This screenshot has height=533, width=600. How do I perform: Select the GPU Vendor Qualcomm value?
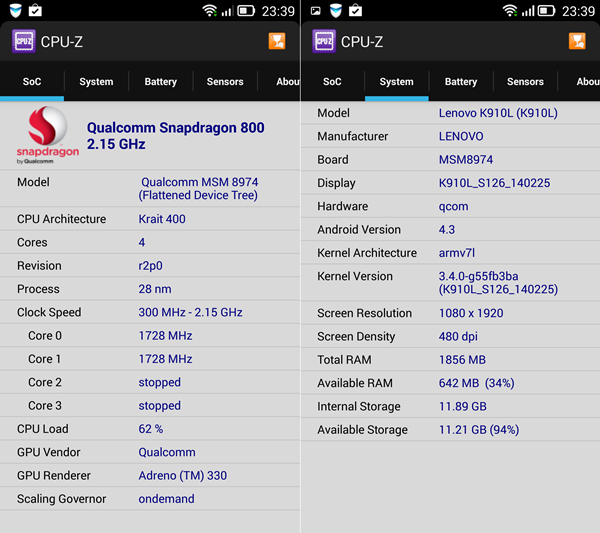coord(167,452)
